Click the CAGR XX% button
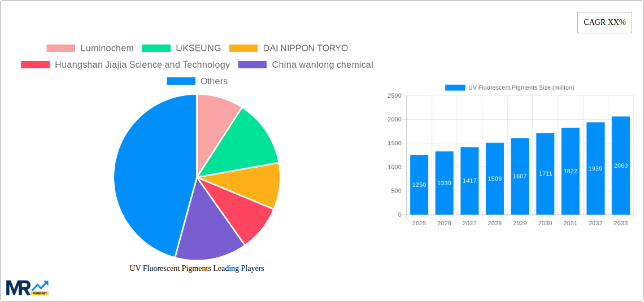Image resolution: width=644 pixels, height=302 pixels. click(604, 23)
